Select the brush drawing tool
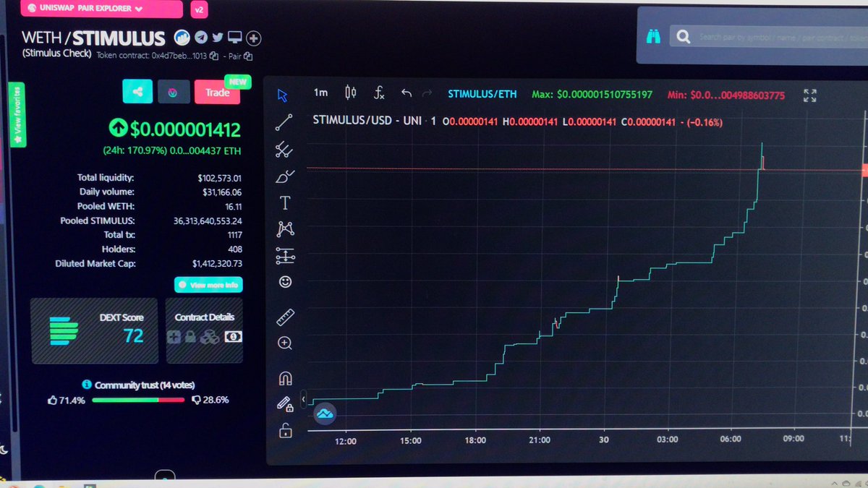This screenshot has width=868, height=488. pos(285,176)
